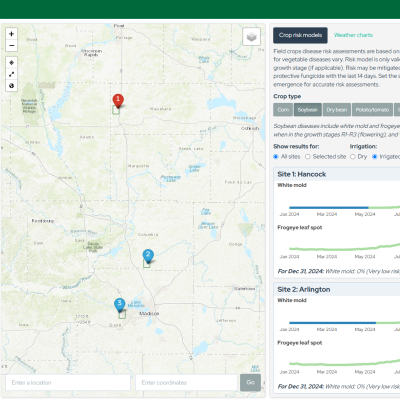Viewport: 400px width, 400px height.
Task: Click the locate-me crosshair map icon
Action: coord(11,62)
